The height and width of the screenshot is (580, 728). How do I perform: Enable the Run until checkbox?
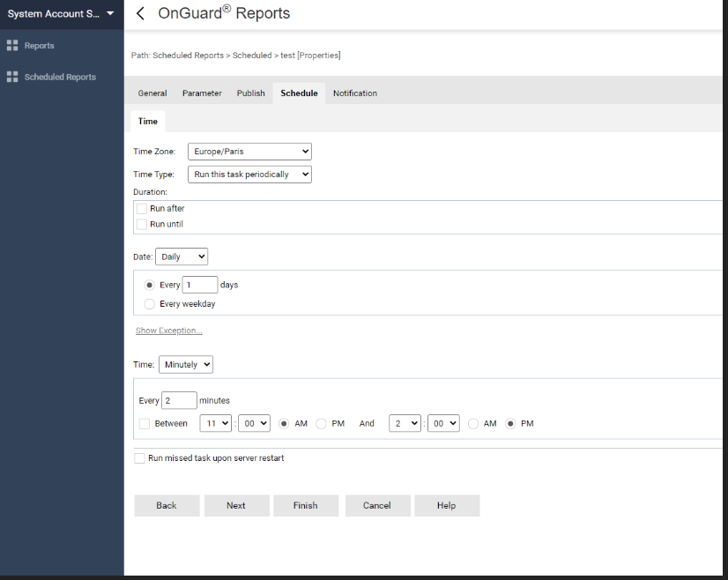click(142, 224)
